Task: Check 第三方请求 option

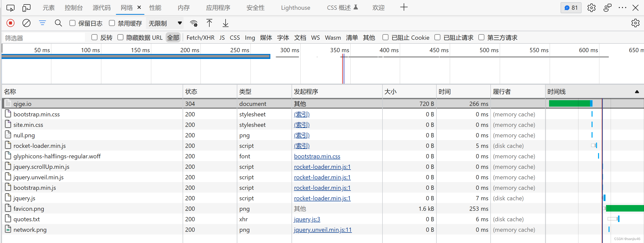Action: [x=481, y=37]
